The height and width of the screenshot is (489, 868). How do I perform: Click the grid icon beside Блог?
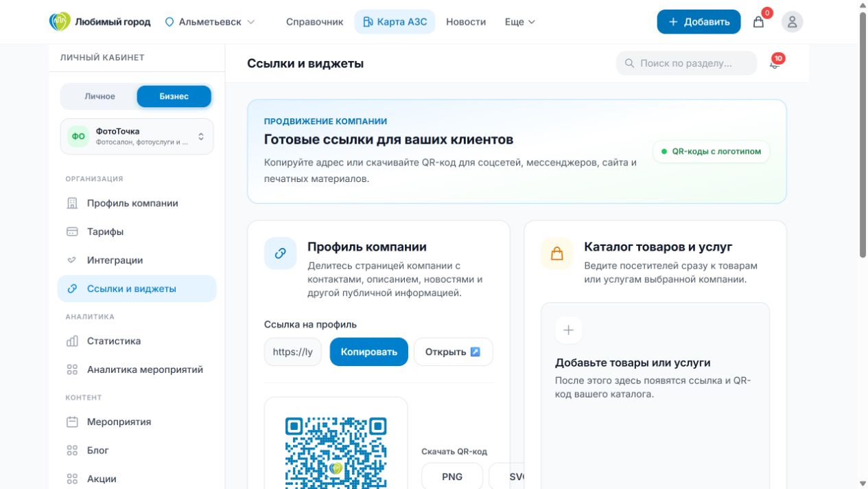[x=72, y=451]
